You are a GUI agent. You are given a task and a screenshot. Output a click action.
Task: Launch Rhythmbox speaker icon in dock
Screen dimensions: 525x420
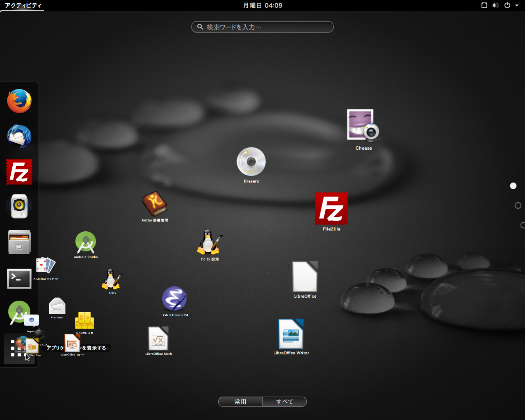click(x=19, y=206)
